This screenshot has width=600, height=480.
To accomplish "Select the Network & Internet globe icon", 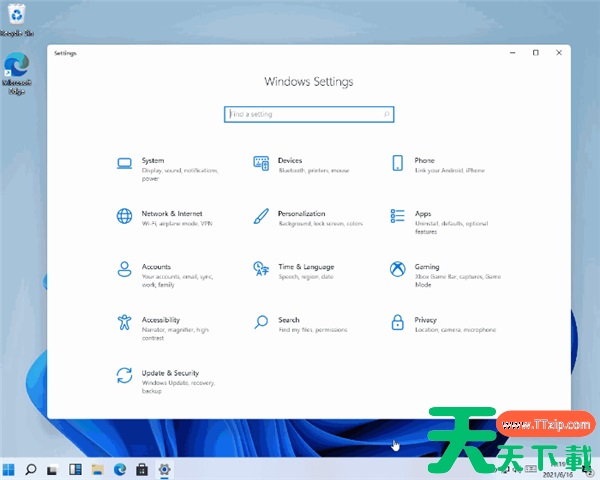I will click(124, 216).
